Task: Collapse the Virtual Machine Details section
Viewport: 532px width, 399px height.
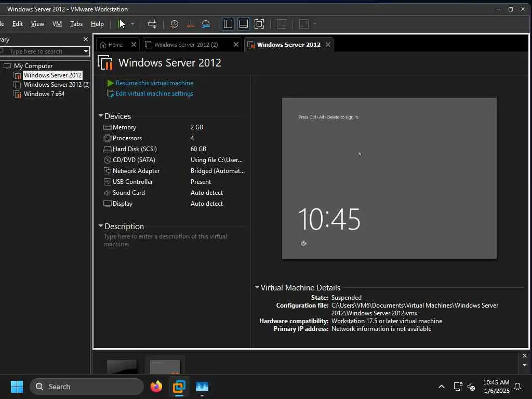Action: tap(257, 287)
